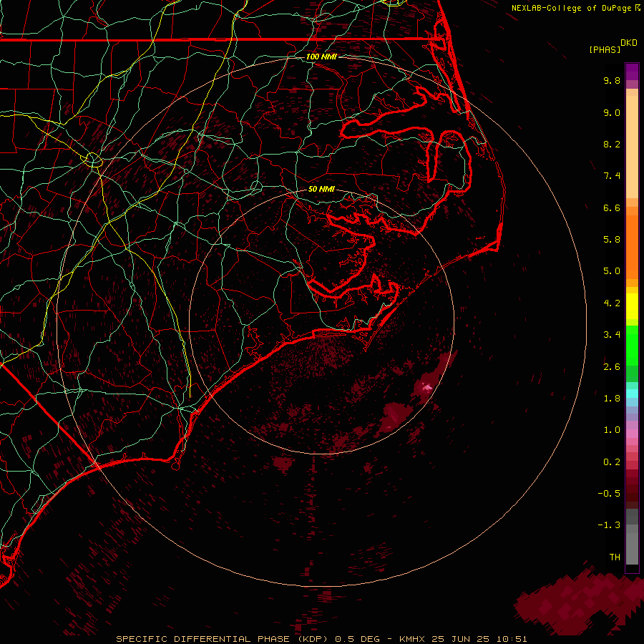The image size is (644, 644).
Task: Click the '25 JUN 25' date text
Action: (x=460, y=639)
